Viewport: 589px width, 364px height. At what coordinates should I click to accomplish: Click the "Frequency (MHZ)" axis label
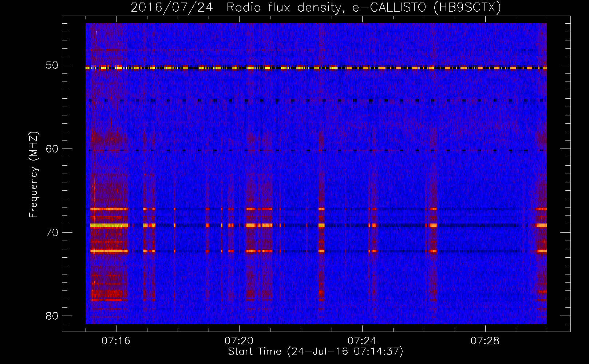click(x=33, y=175)
